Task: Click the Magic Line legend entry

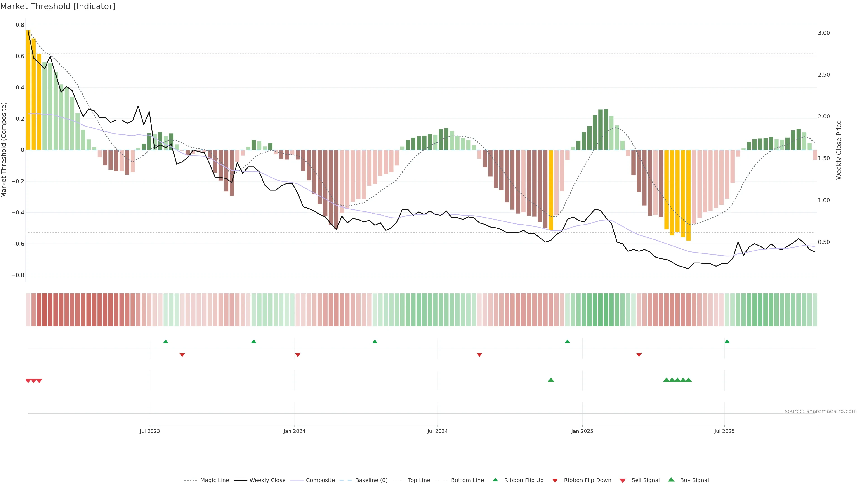Action: (214, 480)
